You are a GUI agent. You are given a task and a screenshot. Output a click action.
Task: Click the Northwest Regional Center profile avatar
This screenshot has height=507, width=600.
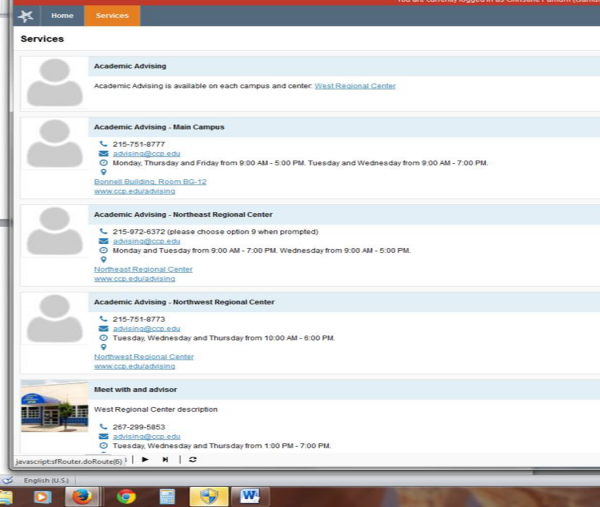[54, 319]
